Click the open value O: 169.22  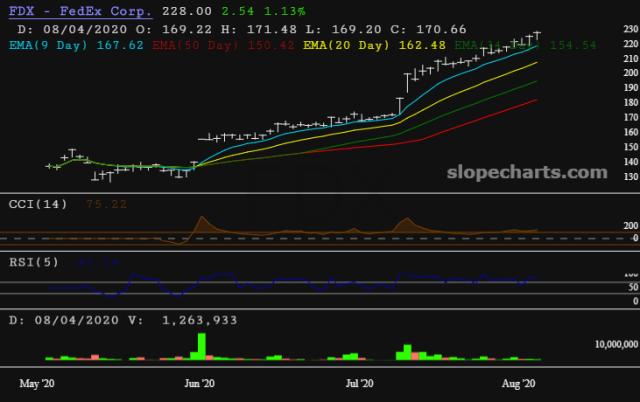tap(174, 29)
